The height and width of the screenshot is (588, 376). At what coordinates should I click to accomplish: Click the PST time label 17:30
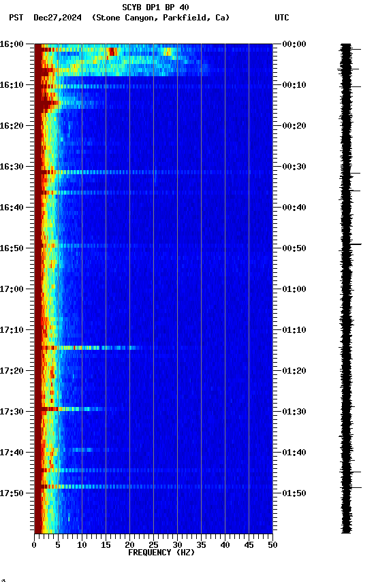pos(12,412)
